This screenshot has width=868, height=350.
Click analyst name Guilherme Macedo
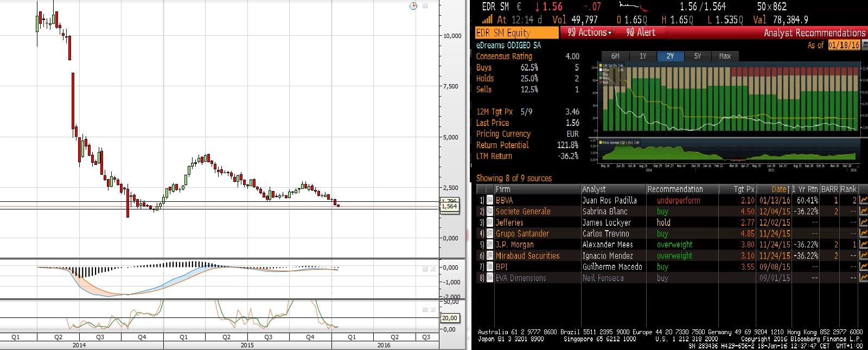pyautogui.click(x=612, y=266)
